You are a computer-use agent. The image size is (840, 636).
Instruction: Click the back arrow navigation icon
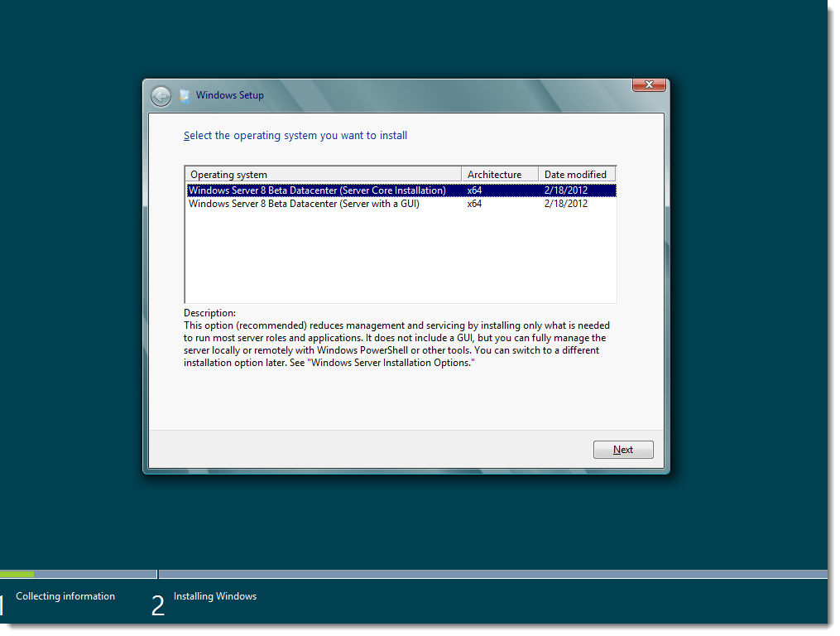tap(161, 95)
